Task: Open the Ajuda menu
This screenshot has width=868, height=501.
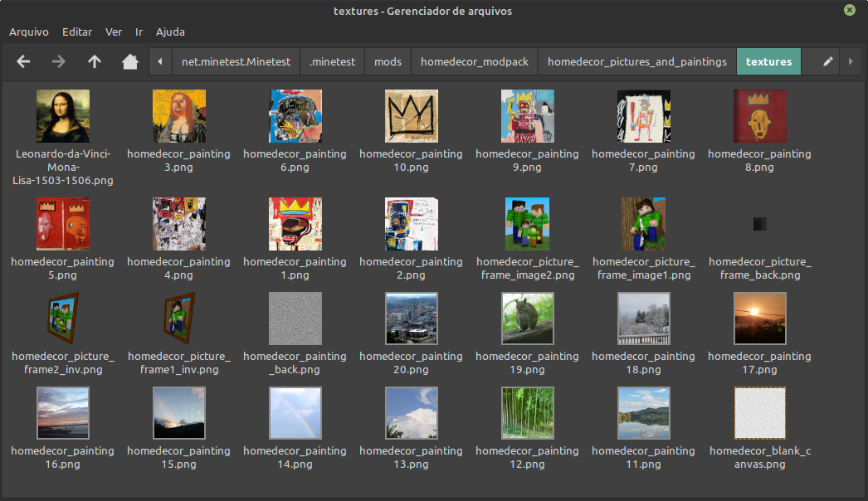Action: click(x=170, y=32)
